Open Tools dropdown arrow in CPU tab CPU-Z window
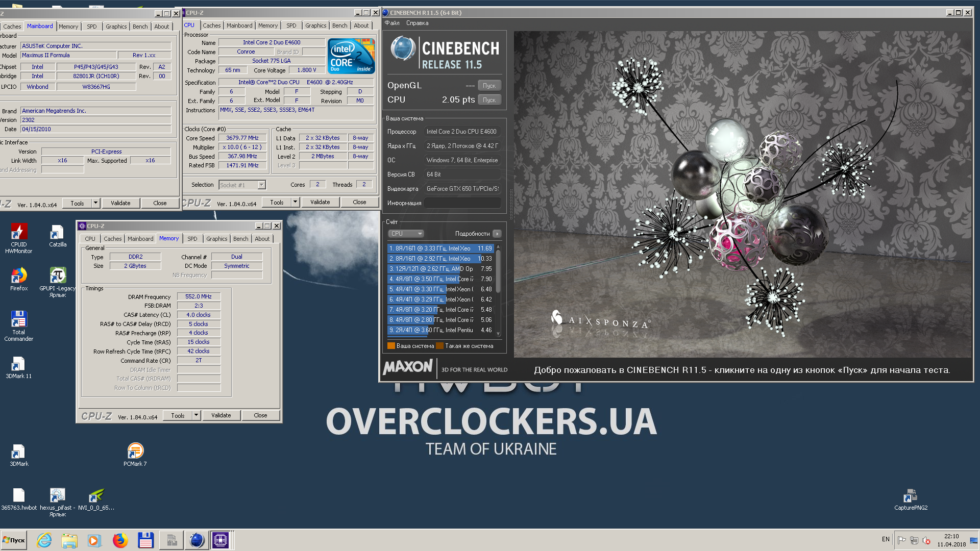 tap(295, 202)
